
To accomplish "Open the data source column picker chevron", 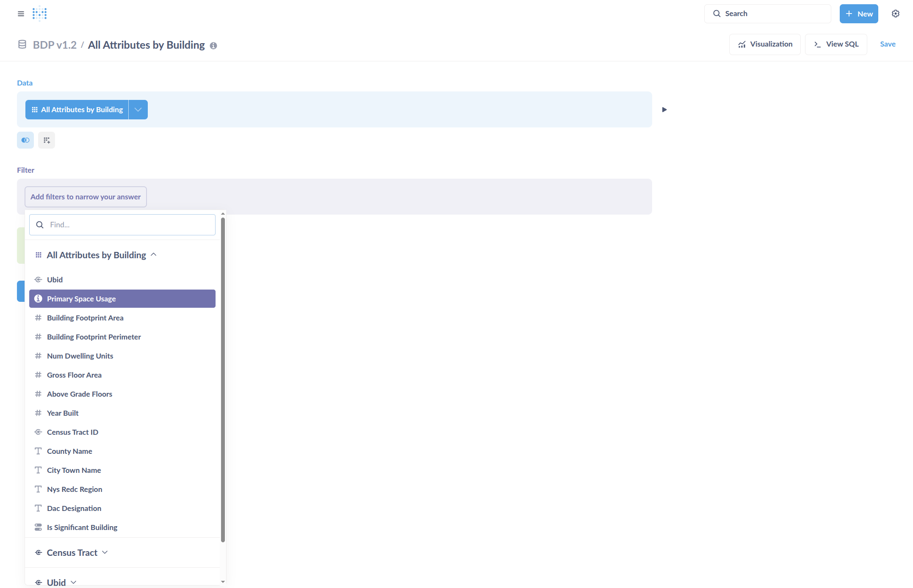I will [x=138, y=110].
